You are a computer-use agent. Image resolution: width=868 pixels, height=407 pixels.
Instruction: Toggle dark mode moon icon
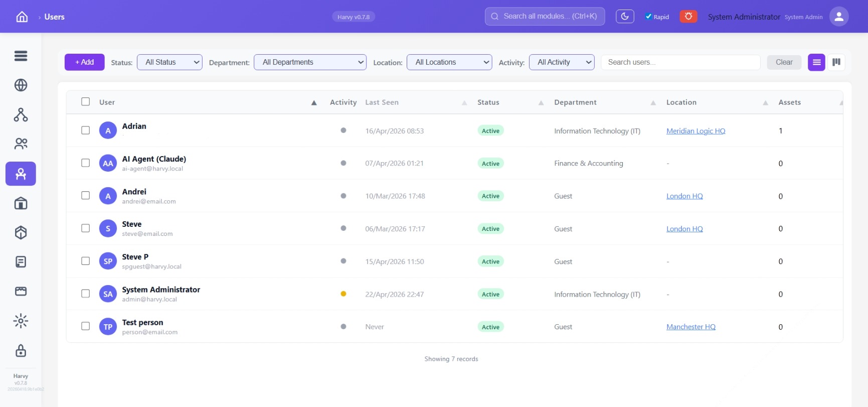click(625, 17)
